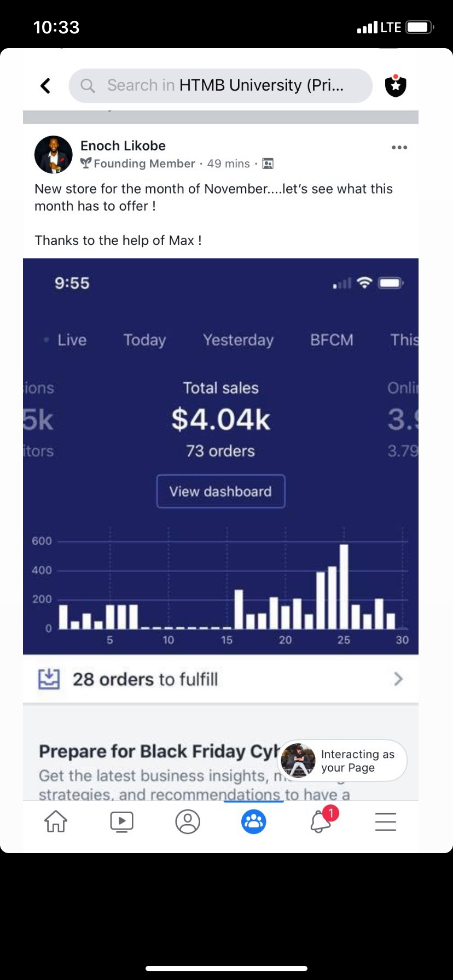Screen dimensions: 453x980
Task: Switch to the Today tab
Action: point(144,340)
